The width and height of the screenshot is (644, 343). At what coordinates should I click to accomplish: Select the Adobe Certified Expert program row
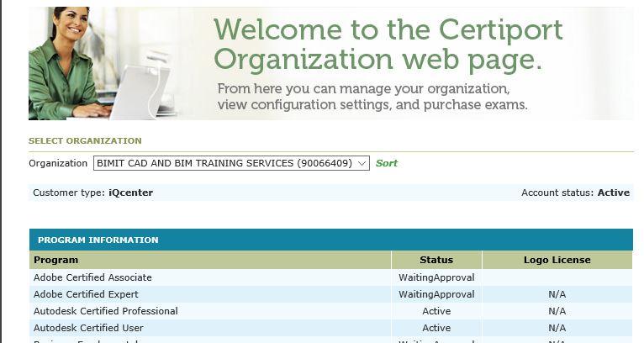point(330,294)
